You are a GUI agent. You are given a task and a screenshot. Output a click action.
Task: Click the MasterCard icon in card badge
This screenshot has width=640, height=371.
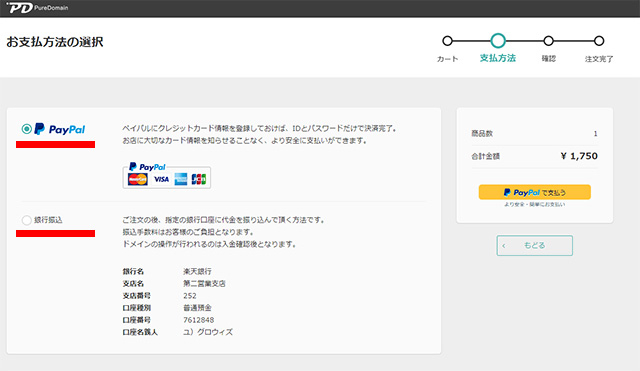tap(138, 179)
